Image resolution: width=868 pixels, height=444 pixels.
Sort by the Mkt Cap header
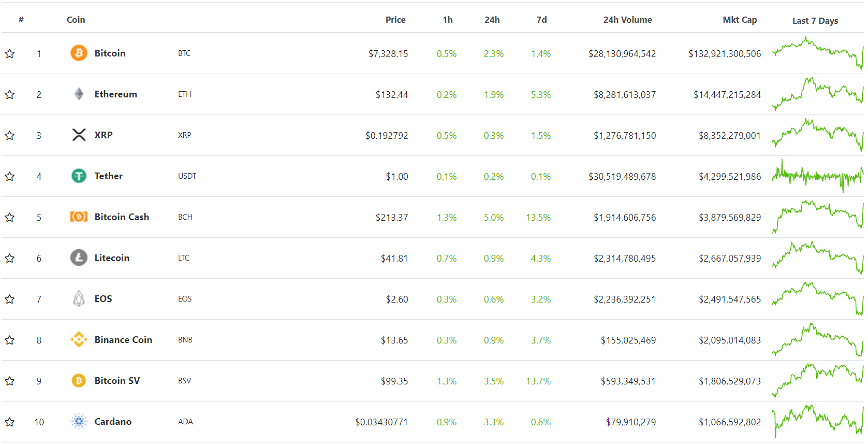coord(740,20)
